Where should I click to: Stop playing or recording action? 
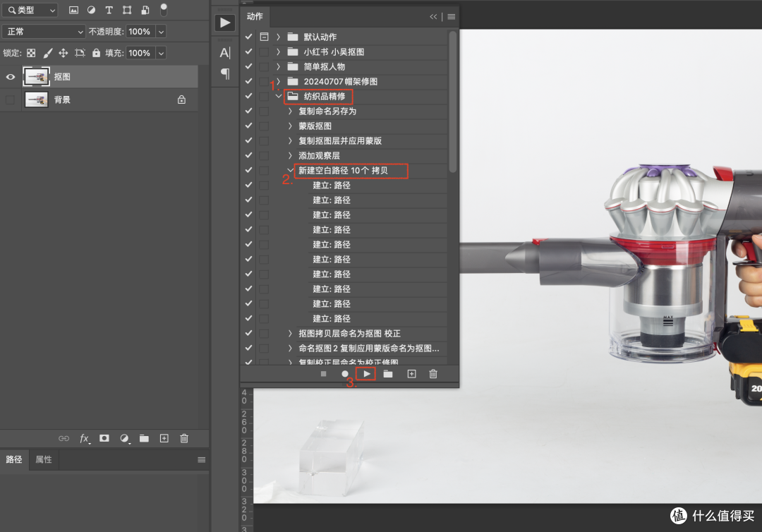tap(324, 374)
